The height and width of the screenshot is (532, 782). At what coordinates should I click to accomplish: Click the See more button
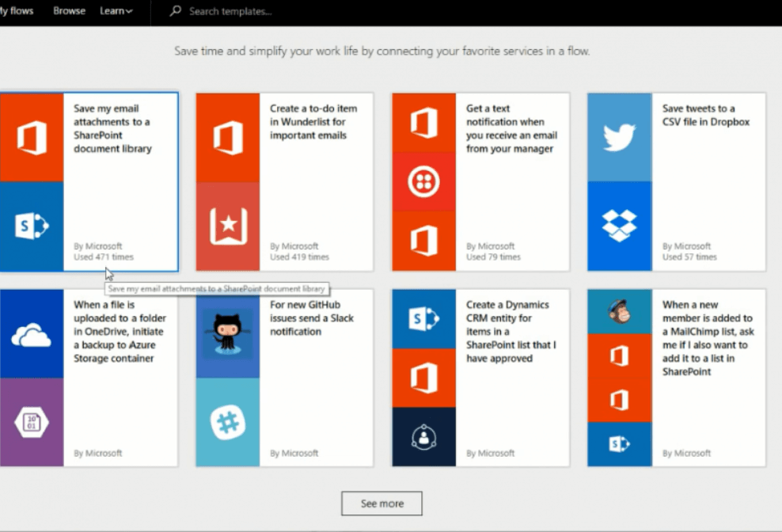pyautogui.click(x=382, y=503)
